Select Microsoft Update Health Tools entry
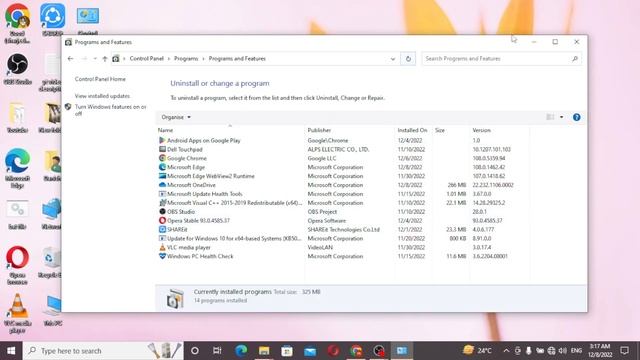The height and width of the screenshot is (360, 640). [x=204, y=194]
